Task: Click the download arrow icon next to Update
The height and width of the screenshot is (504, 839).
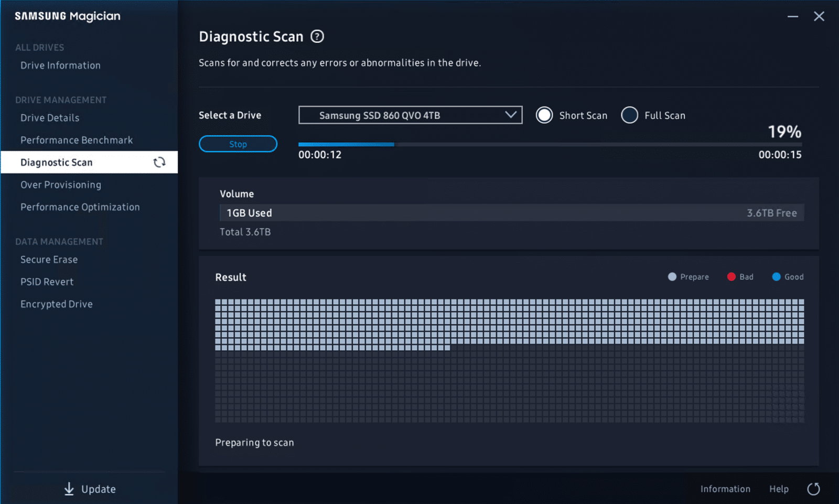Action: (x=69, y=489)
